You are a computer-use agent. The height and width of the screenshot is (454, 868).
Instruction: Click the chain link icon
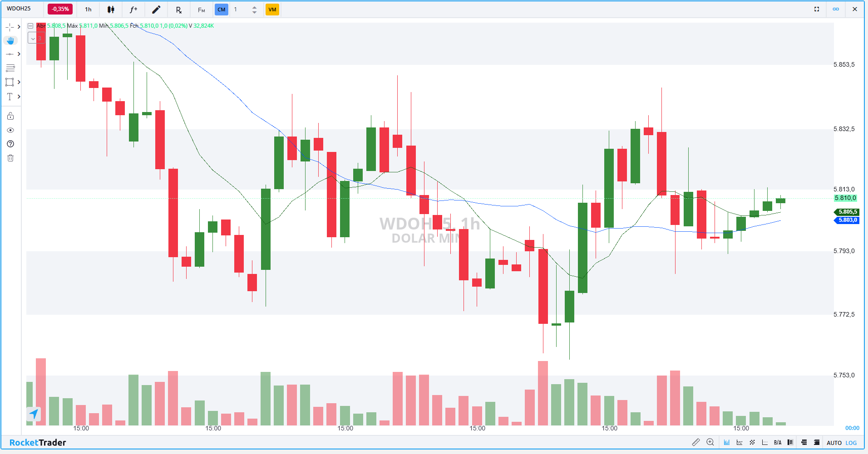836,9
